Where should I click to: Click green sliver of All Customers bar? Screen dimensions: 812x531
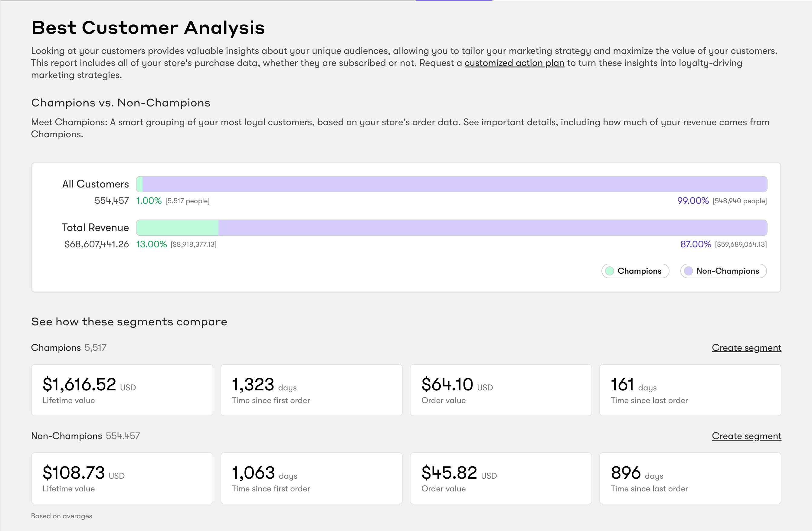coord(139,184)
